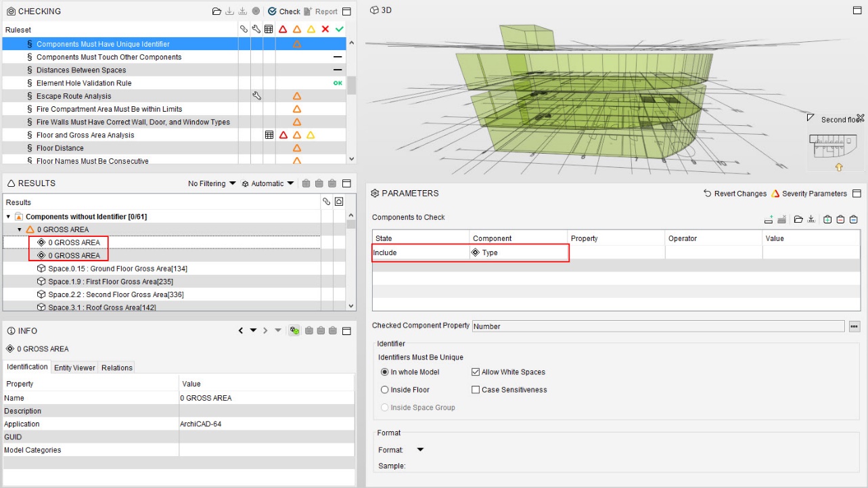This screenshot has height=488, width=868.
Task: Select the Inside Floor radio button
Action: 385,390
